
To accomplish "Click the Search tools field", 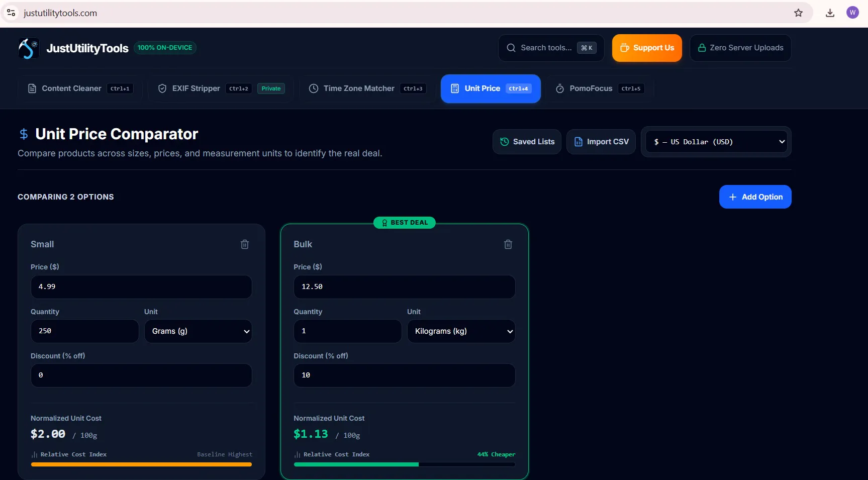I will pyautogui.click(x=551, y=48).
